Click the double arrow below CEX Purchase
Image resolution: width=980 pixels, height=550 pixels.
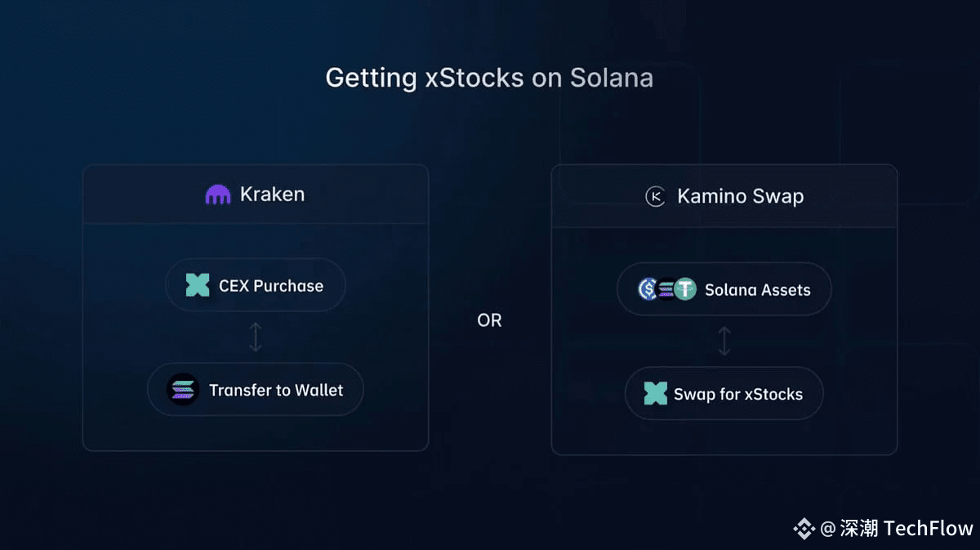(x=256, y=337)
